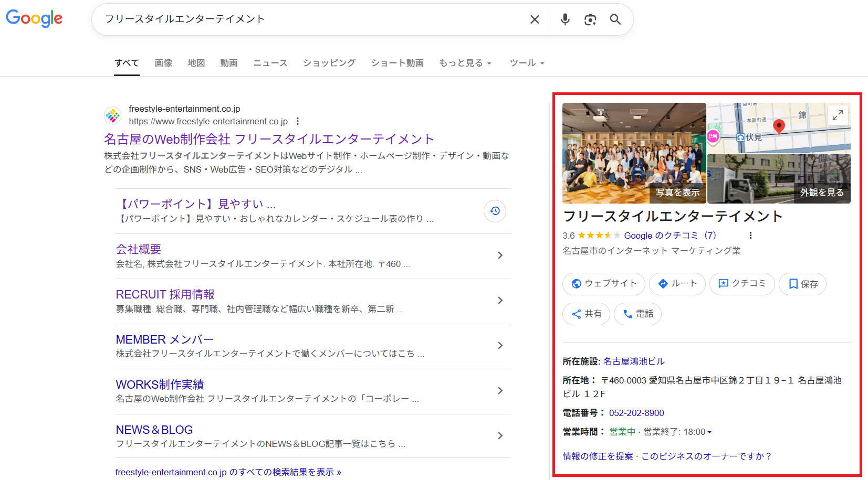
Task: Click inside the search input field
Action: (310, 19)
